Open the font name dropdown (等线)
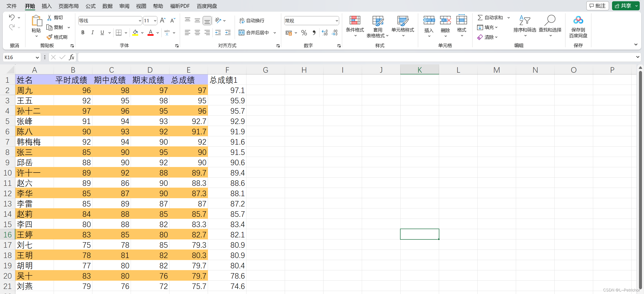 140,21
